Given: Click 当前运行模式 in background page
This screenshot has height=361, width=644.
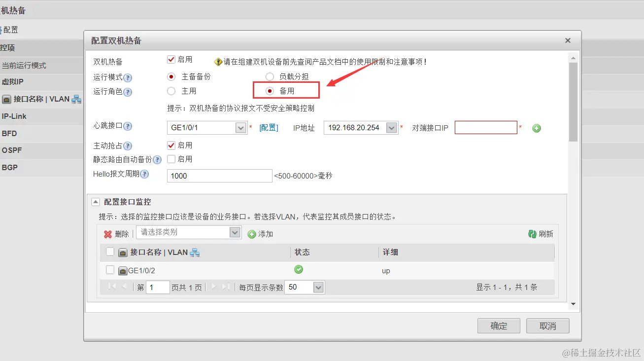Looking at the screenshot, I should [x=24, y=65].
